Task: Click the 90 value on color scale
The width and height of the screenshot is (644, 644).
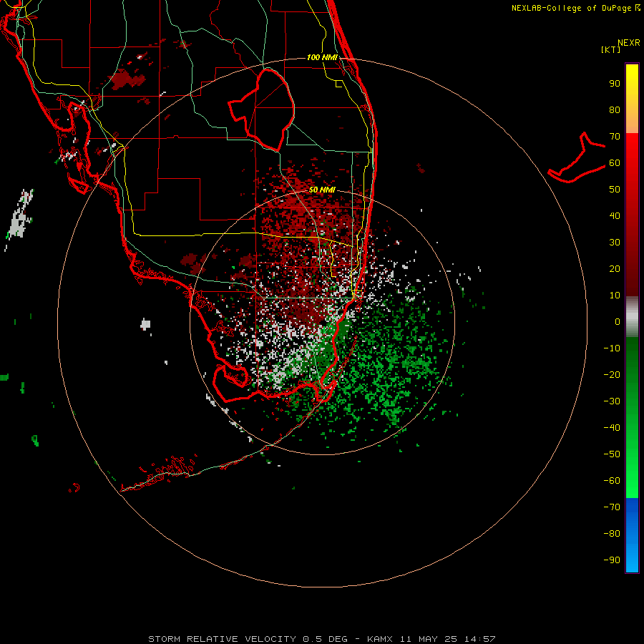Action: coord(615,84)
